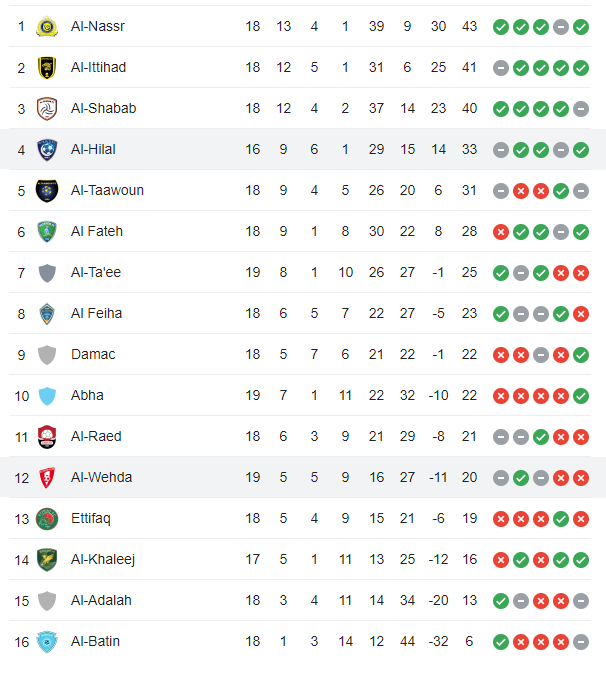
Task: Open the Al-Adalah team name link
Action: click(x=101, y=600)
